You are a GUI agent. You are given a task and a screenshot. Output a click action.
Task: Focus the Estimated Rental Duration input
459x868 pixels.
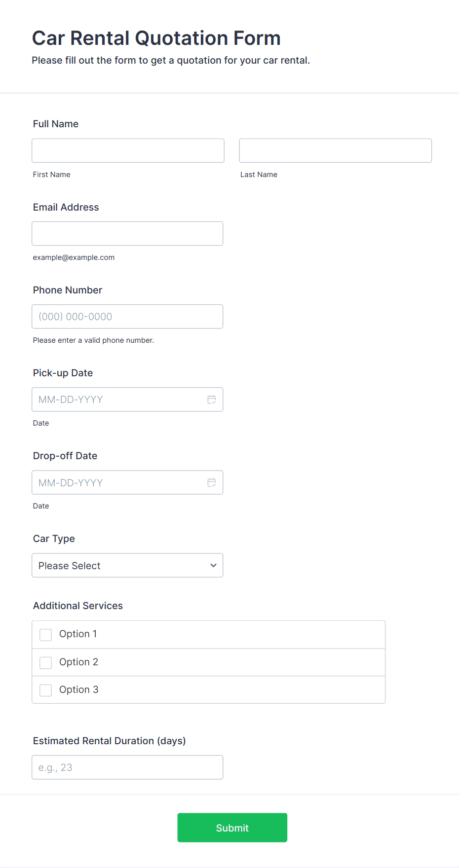click(127, 767)
